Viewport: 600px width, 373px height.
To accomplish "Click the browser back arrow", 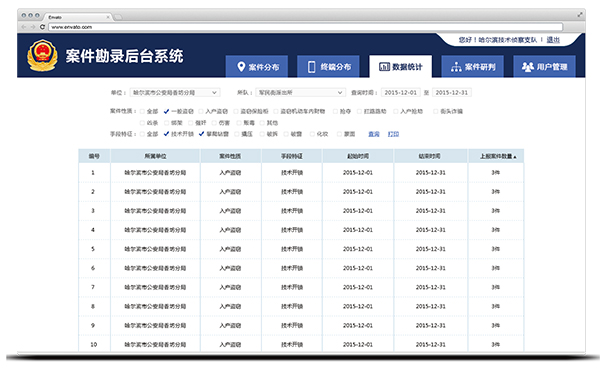I will point(23,27).
